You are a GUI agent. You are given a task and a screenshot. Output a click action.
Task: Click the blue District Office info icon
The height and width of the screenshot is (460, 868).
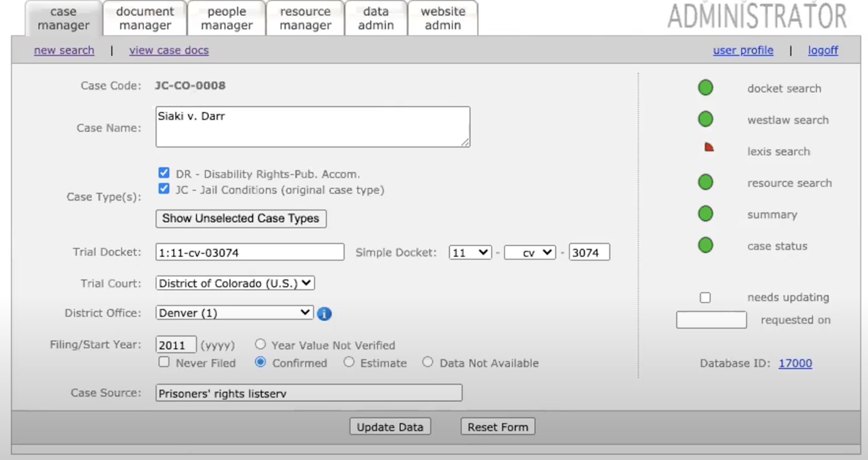pos(324,314)
